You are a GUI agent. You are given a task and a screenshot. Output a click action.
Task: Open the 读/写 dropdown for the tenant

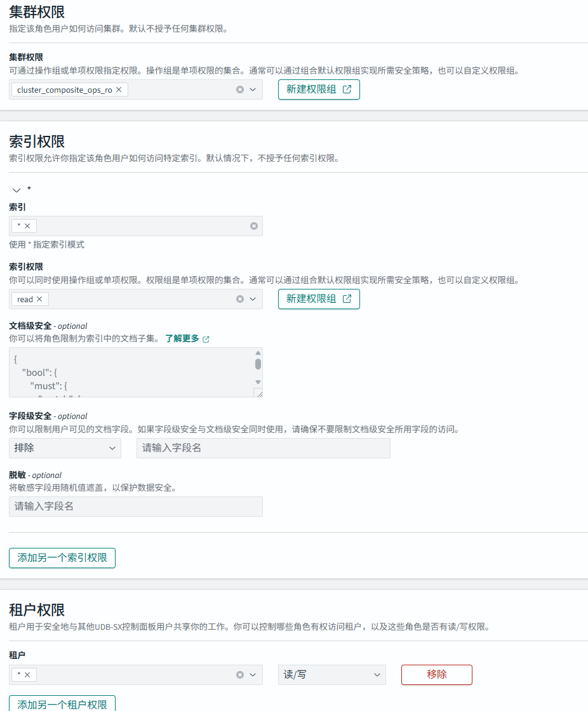coord(331,674)
